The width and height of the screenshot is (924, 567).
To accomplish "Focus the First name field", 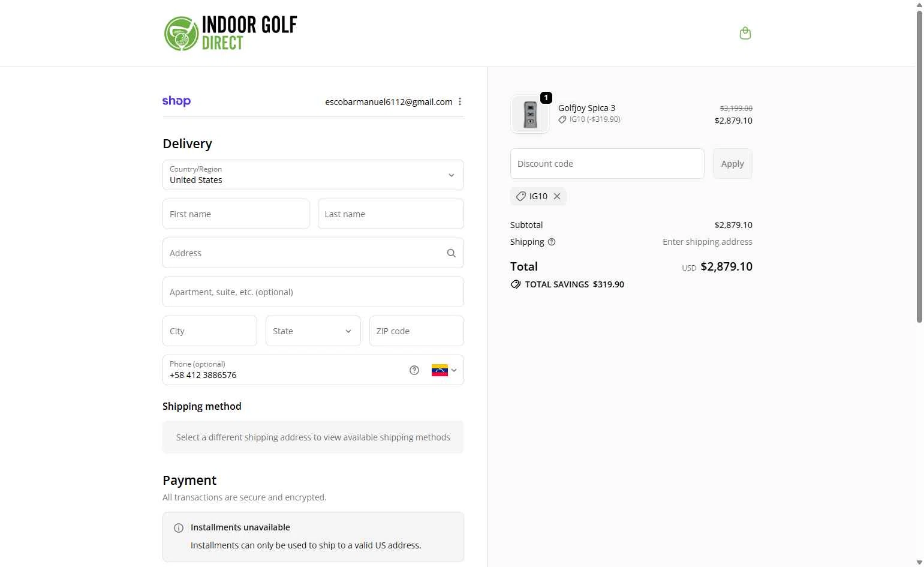I will coord(236,214).
